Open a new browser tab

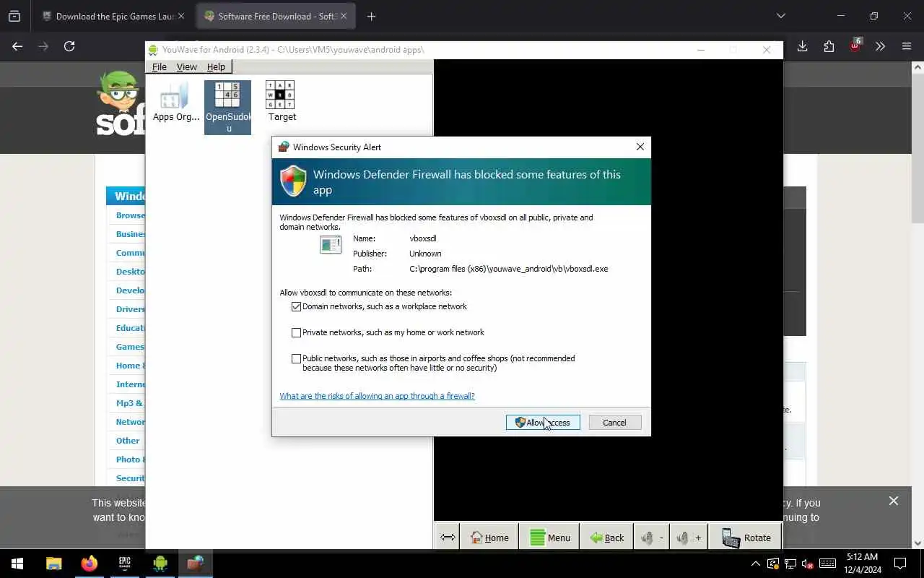[x=371, y=16]
